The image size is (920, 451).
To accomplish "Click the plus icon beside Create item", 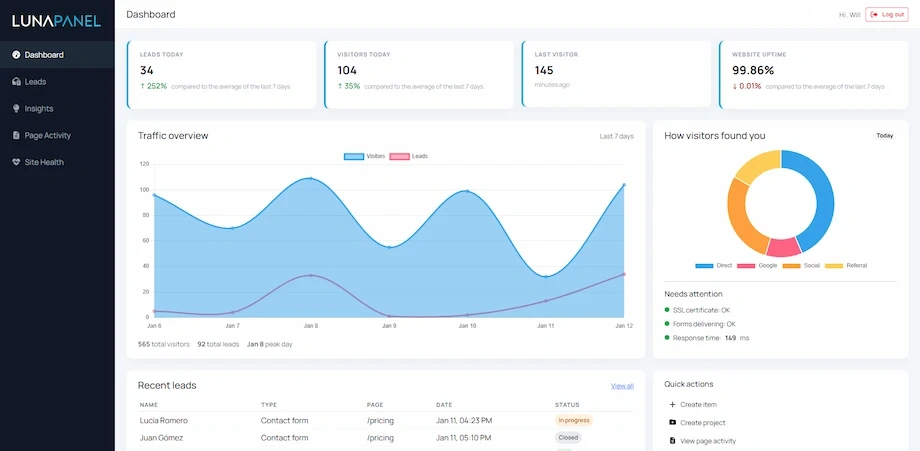I will click(672, 405).
